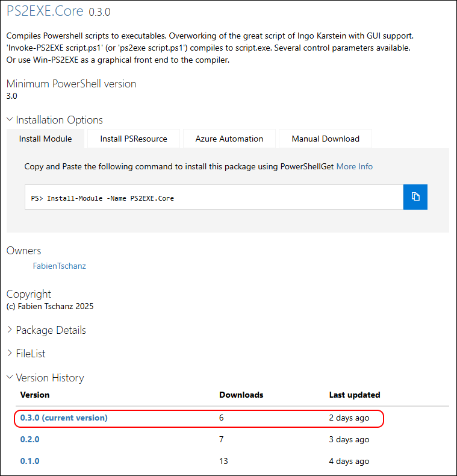The height and width of the screenshot is (476, 457).
Task: Select the Install Module tab
Action: pos(46,139)
